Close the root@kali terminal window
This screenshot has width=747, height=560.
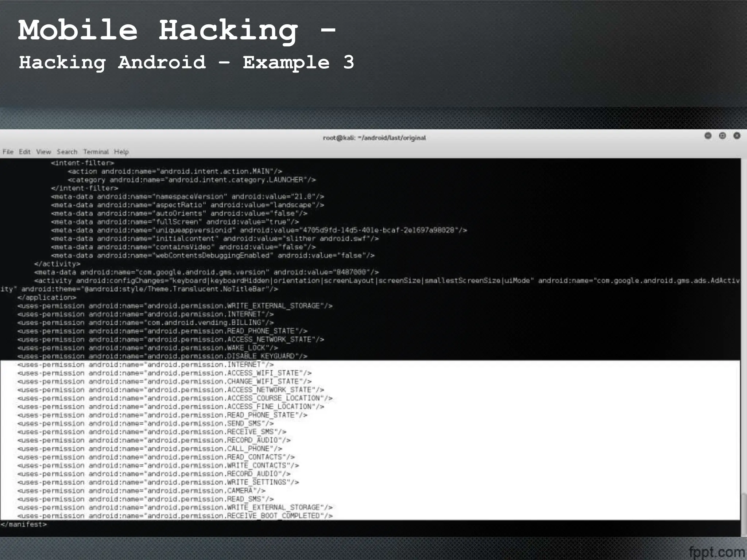coord(737,136)
